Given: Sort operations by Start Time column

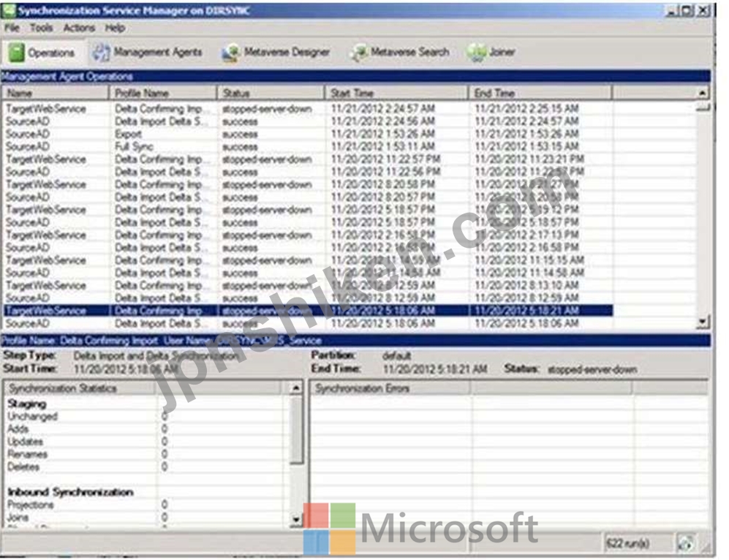Looking at the screenshot, I should pos(396,93).
